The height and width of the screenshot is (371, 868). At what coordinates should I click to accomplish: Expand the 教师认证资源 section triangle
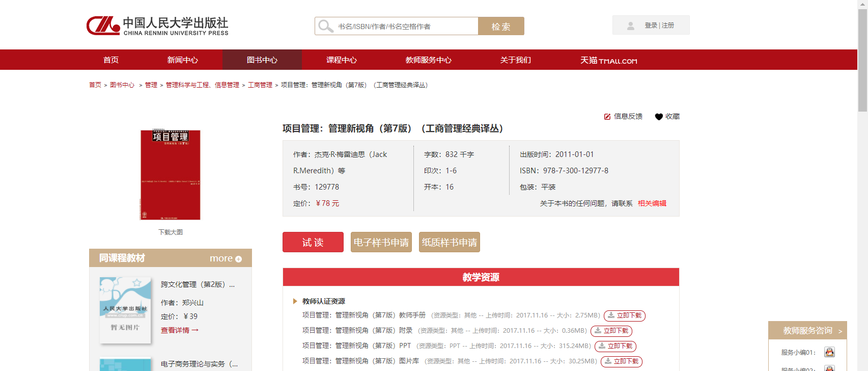(x=295, y=301)
